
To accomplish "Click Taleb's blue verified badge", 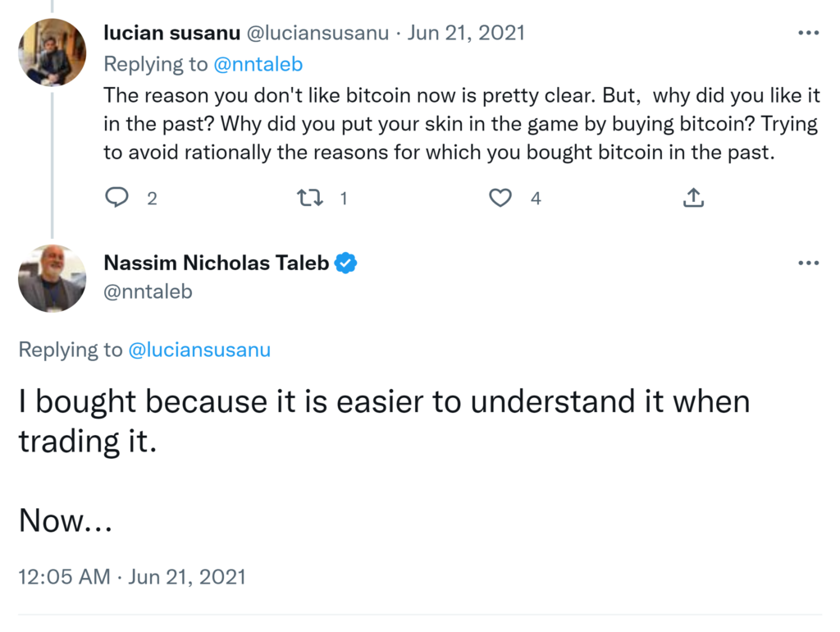I will (x=346, y=263).
